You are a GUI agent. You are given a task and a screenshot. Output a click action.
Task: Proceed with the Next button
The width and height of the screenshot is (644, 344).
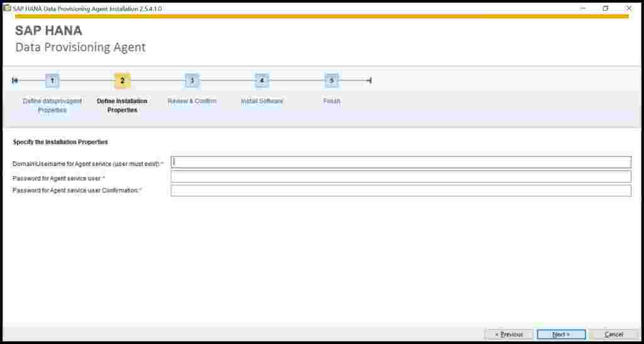[x=561, y=335]
